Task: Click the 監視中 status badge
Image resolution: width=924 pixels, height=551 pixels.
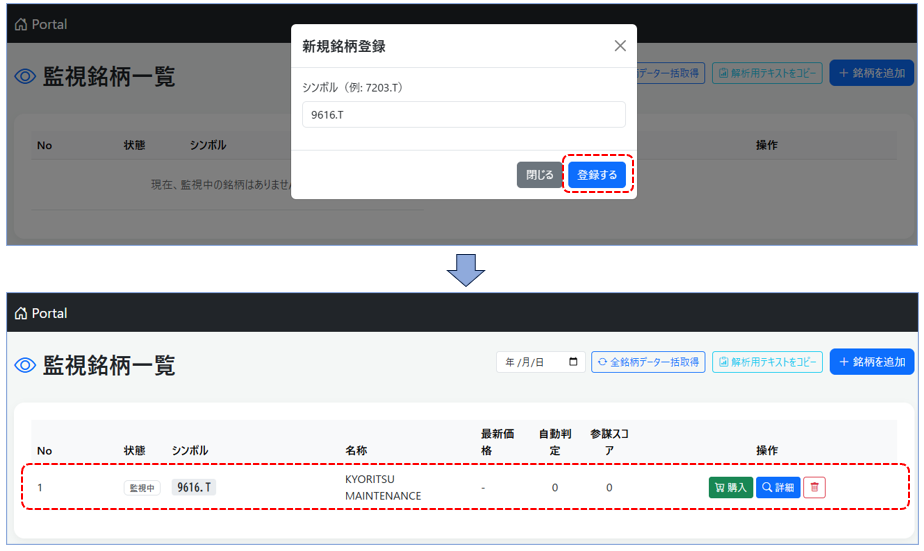Action: tap(142, 488)
